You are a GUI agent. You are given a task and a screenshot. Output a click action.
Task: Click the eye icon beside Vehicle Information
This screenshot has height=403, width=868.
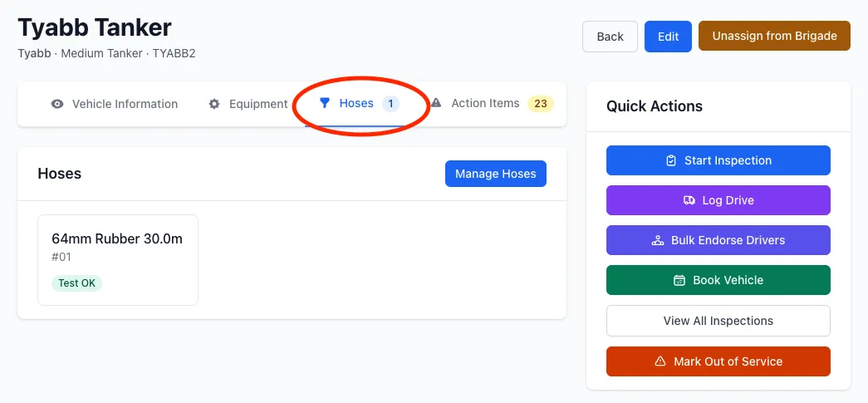point(57,104)
